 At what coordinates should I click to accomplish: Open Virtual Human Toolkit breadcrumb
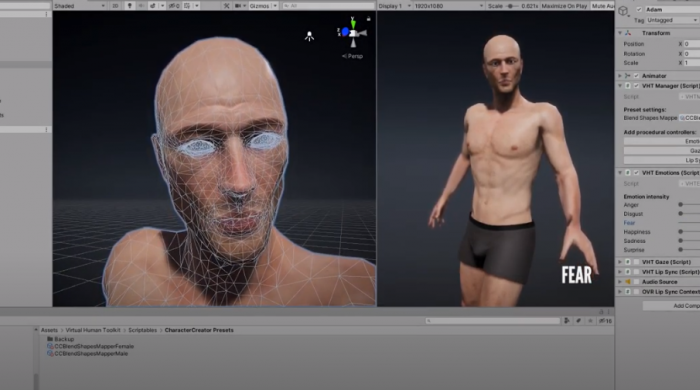[x=93, y=330]
